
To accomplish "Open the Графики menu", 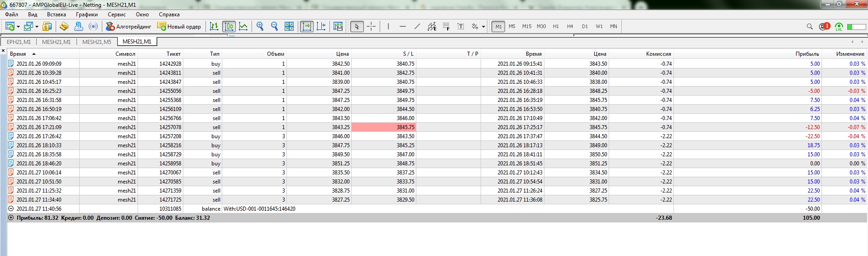I will [x=87, y=14].
